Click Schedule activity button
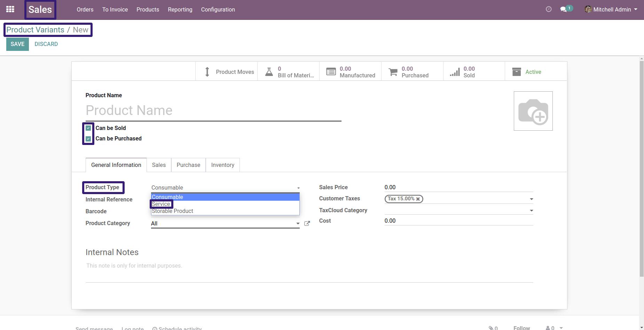The width and height of the screenshot is (644, 330). (x=177, y=328)
